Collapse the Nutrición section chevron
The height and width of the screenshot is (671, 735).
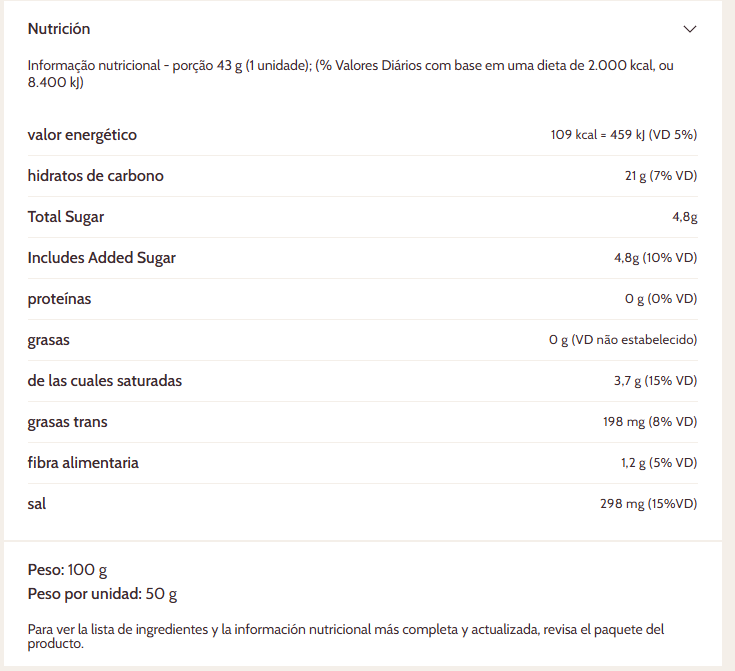[689, 29]
